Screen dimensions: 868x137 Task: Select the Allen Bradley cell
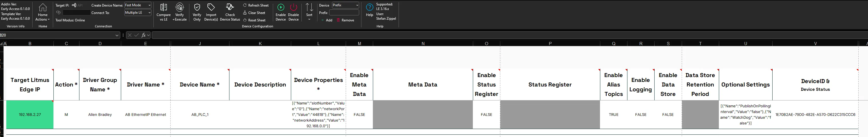tap(100, 114)
